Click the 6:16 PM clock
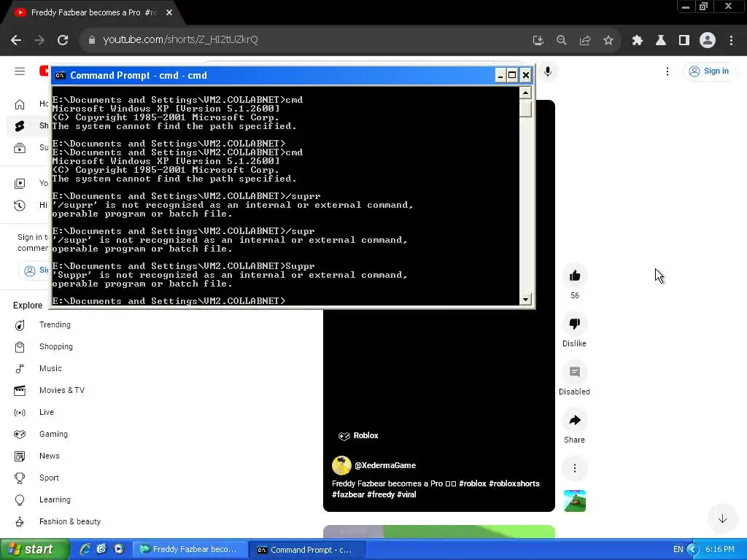 tap(720, 550)
